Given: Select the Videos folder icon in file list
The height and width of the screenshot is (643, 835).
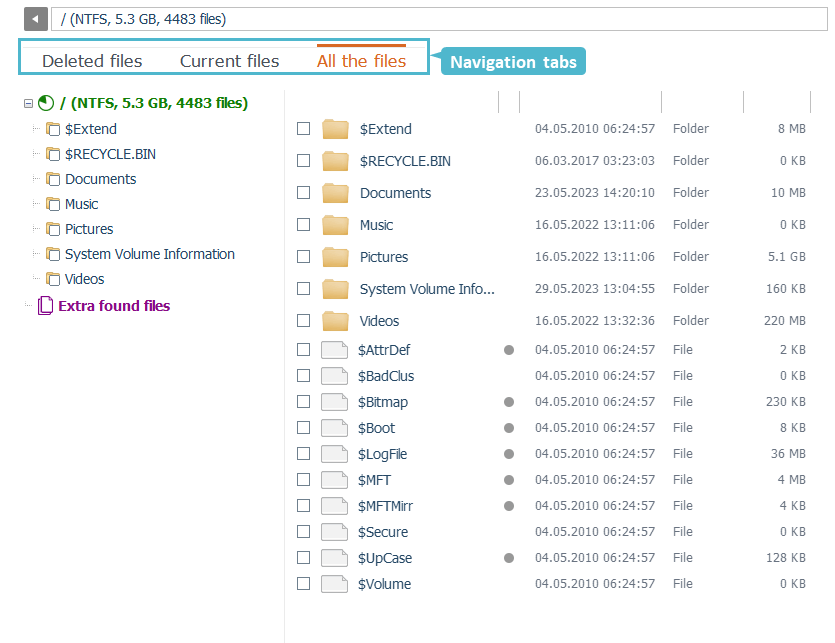Looking at the screenshot, I should 335,320.
